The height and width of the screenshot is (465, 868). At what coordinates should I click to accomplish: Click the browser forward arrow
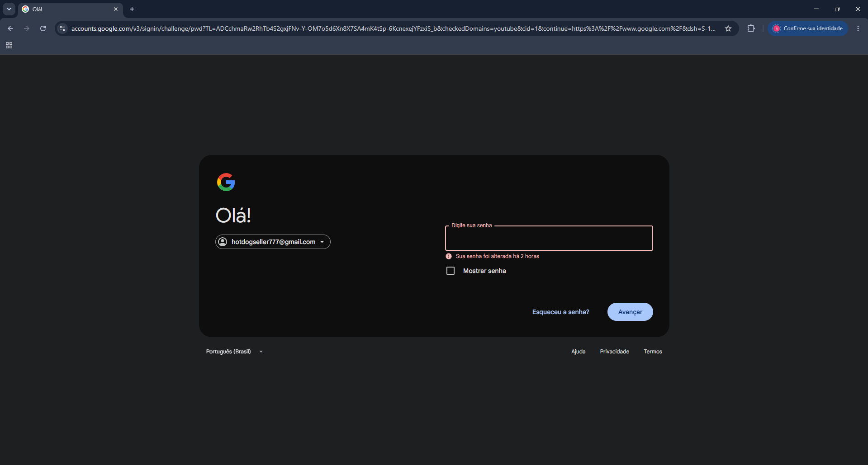coord(27,28)
